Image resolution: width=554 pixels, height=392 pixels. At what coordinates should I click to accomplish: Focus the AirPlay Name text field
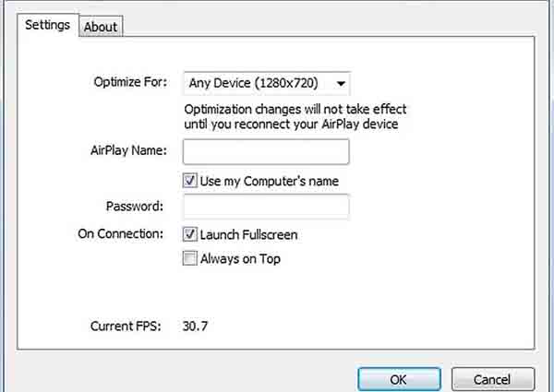tap(266, 151)
